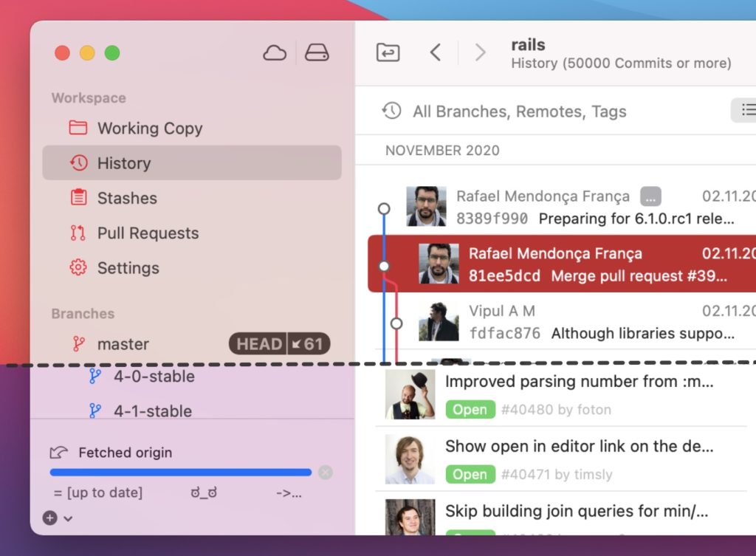Select History in the sidebar
756x556 pixels.
pos(192,163)
